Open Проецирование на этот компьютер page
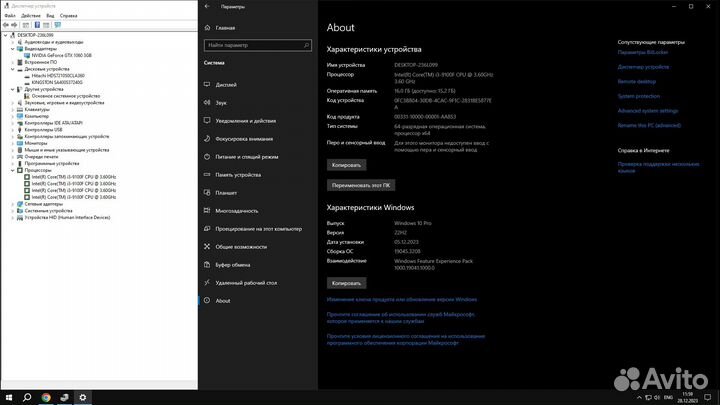This screenshot has width=720, height=405. coord(258,229)
